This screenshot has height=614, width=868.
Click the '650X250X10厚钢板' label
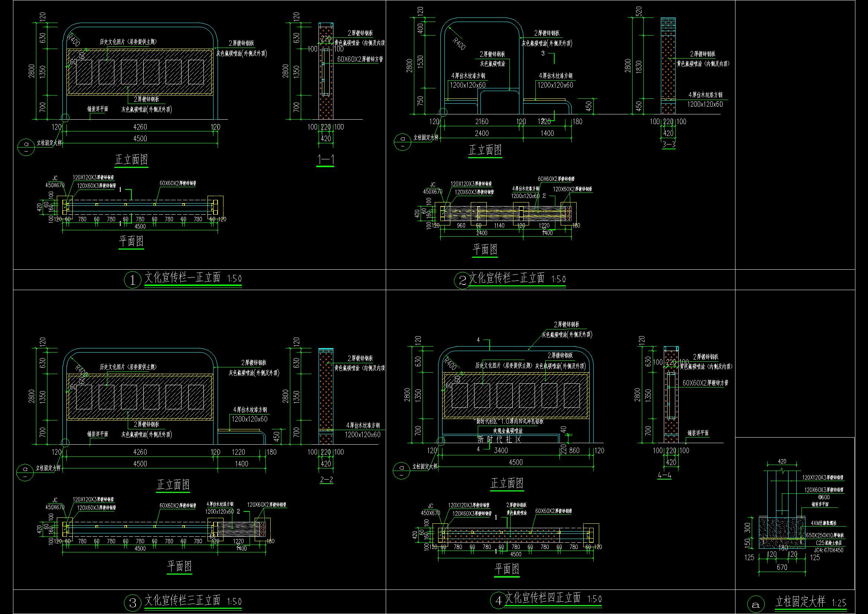tap(824, 536)
